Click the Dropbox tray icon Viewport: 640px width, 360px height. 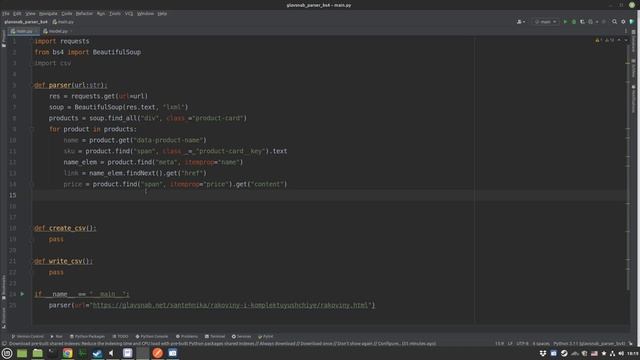543,353
